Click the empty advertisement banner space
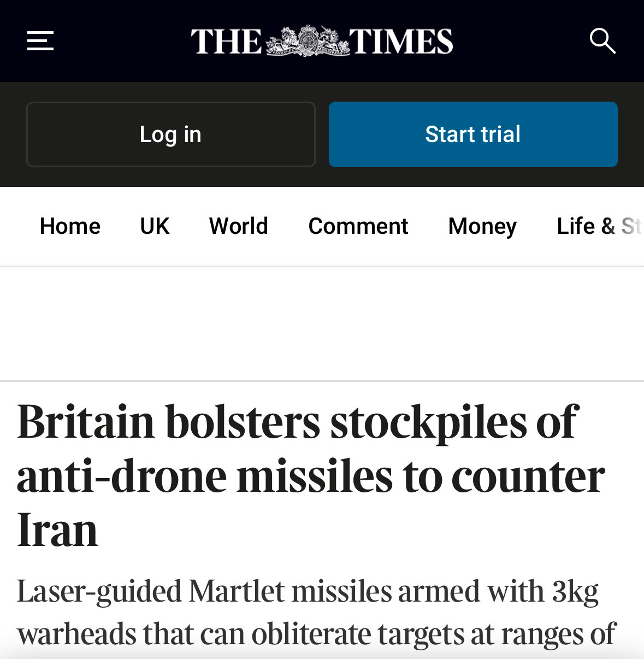Image resolution: width=644 pixels, height=659 pixels. [322, 323]
